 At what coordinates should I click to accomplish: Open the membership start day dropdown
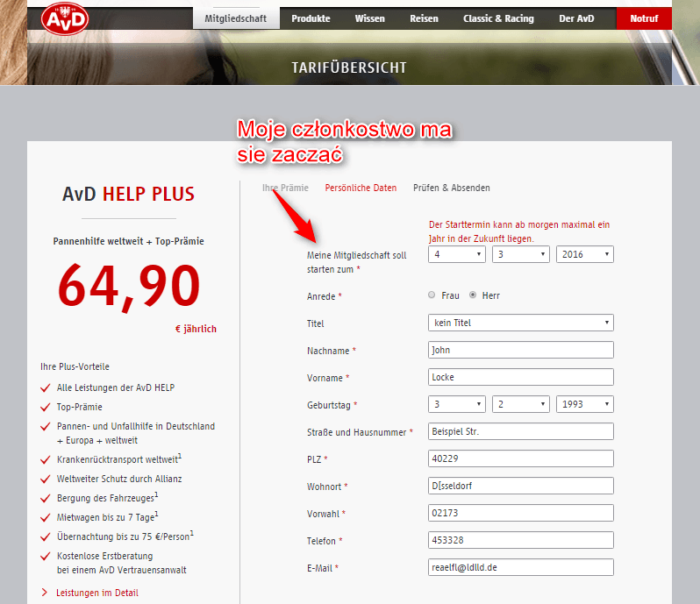click(x=457, y=254)
